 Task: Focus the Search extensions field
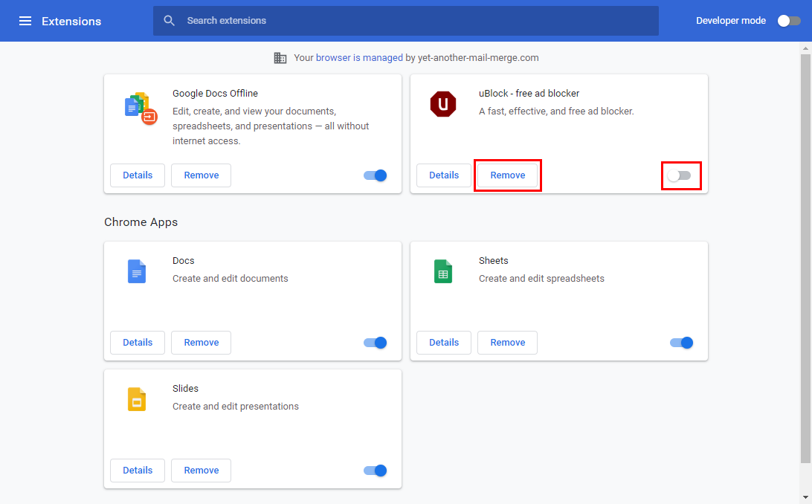(x=416, y=21)
